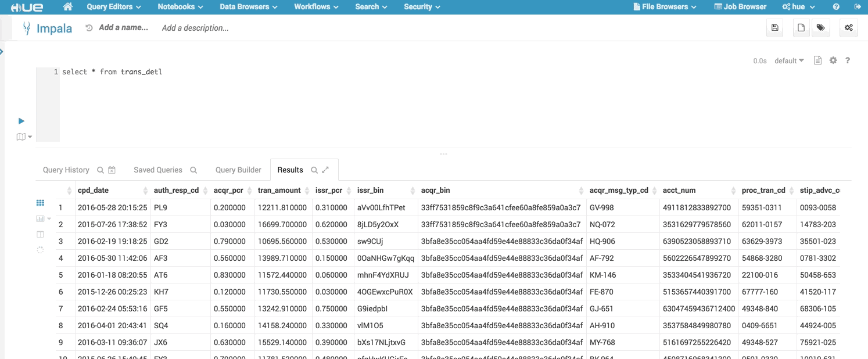Open the Query Editors dropdown menu
The width and height of the screenshot is (868, 359).
[113, 7]
